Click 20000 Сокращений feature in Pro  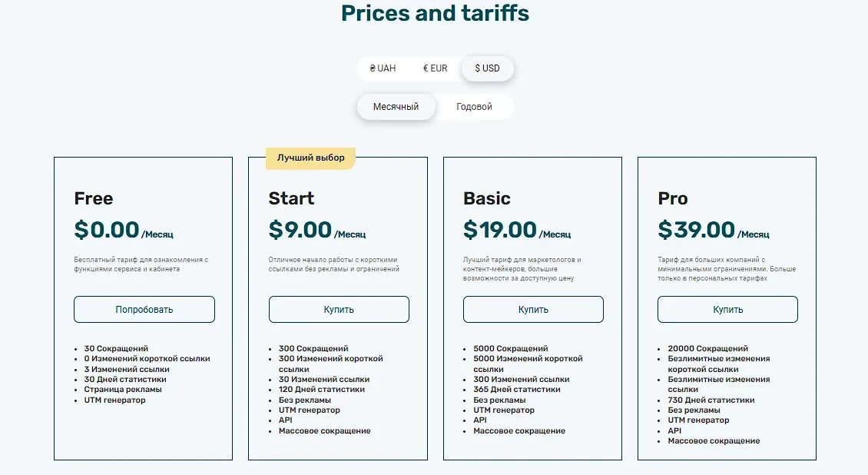[x=707, y=348]
